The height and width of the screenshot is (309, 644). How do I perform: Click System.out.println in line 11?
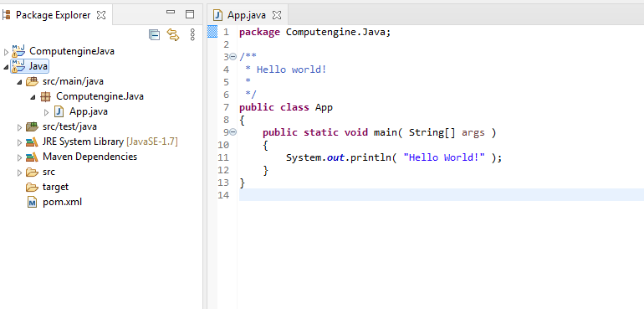tap(338, 158)
